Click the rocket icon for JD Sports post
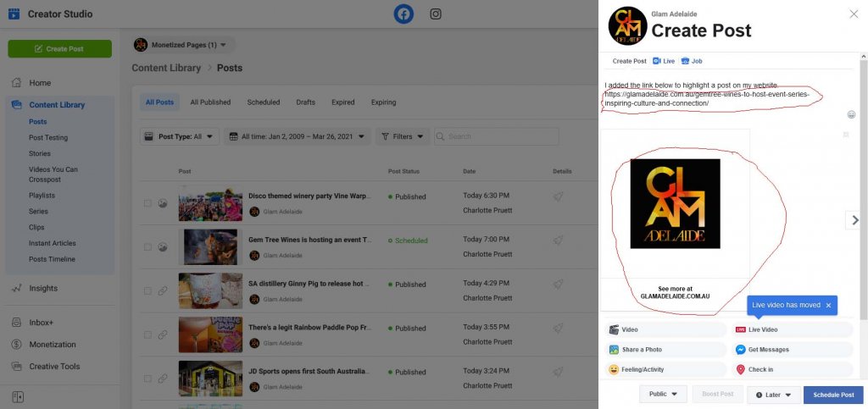This screenshot has height=409, width=868. (558, 372)
